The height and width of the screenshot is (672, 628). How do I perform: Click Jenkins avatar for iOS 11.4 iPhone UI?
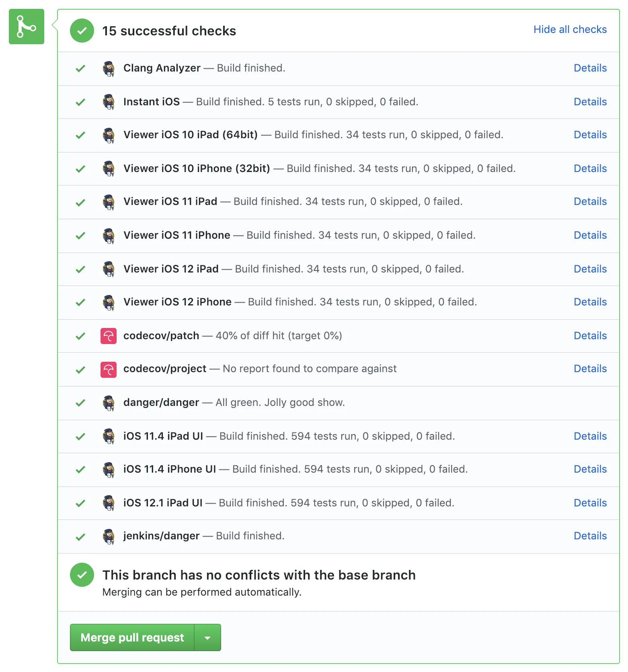point(109,469)
